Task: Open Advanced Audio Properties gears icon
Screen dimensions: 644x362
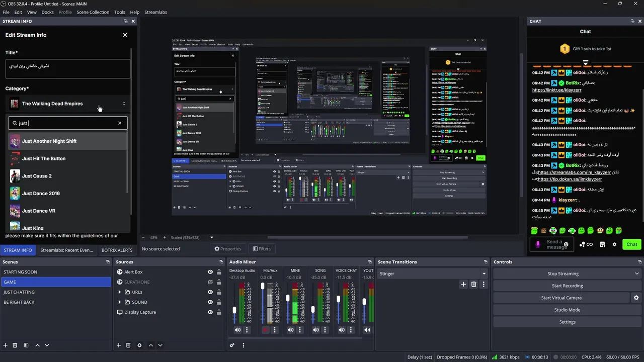Action: (x=232, y=345)
